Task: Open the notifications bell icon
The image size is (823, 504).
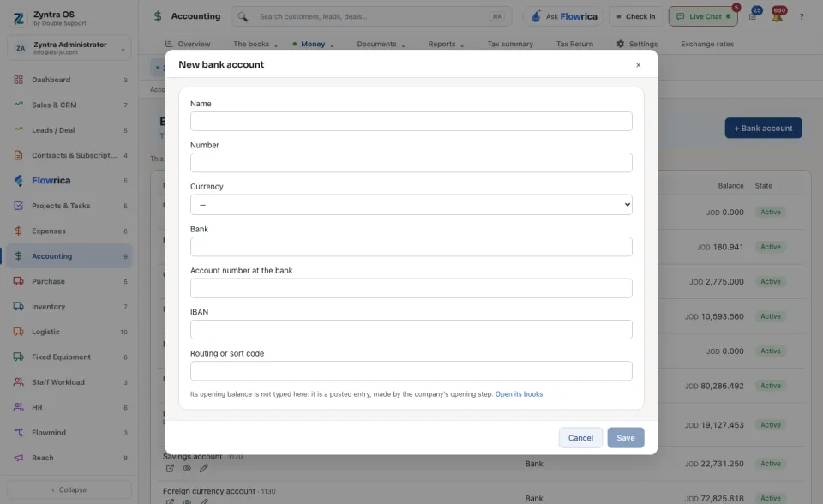Action: (778, 16)
